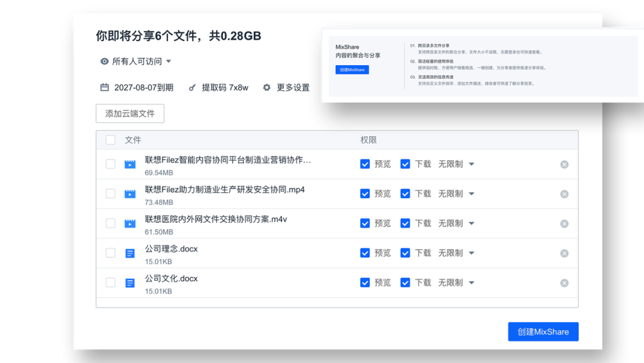Open 无限制 dropdown for 公司文化.docx
This screenshot has height=363, width=644.
click(x=456, y=282)
